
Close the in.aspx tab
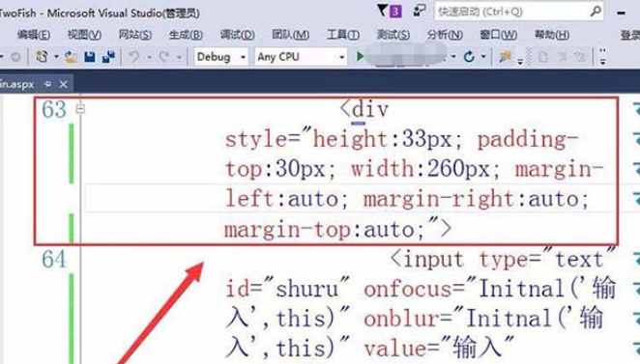[63, 84]
